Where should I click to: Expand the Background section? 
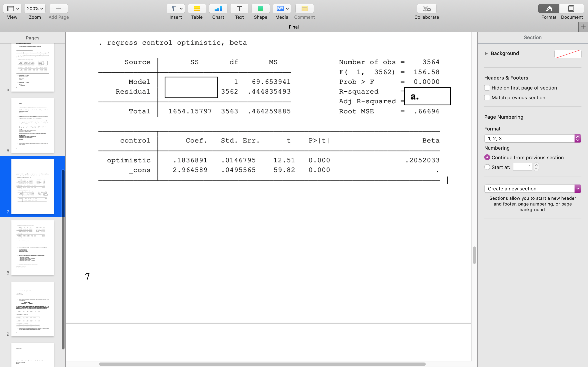[486, 53]
